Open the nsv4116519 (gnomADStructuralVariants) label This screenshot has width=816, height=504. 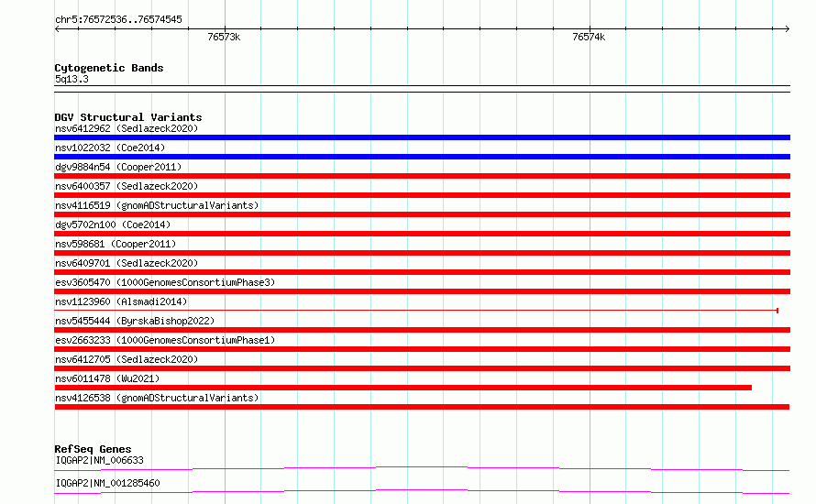(x=157, y=205)
